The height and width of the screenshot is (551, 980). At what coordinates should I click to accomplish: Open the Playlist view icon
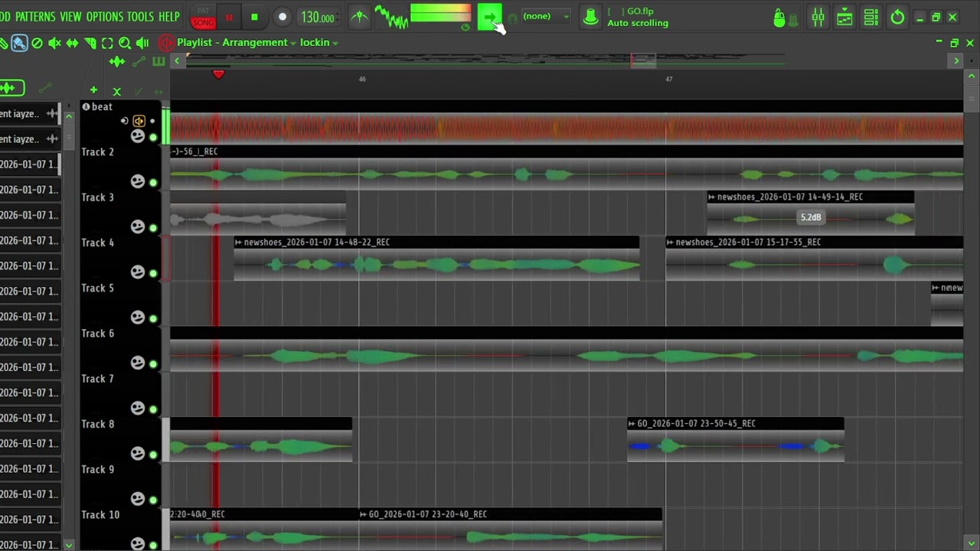(x=844, y=17)
